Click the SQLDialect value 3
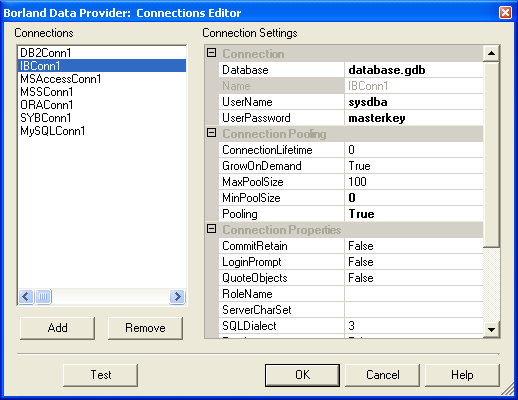Screen dimensions: 518x400 414,326
